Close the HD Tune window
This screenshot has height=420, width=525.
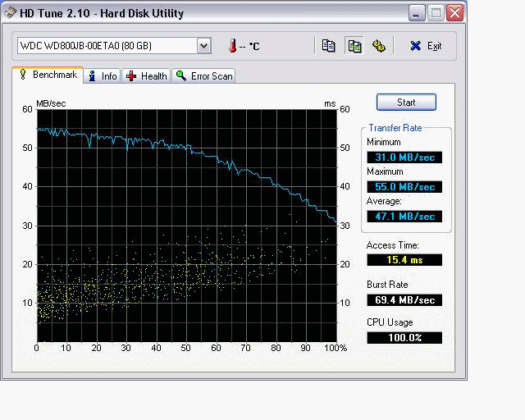pos(454,13)
